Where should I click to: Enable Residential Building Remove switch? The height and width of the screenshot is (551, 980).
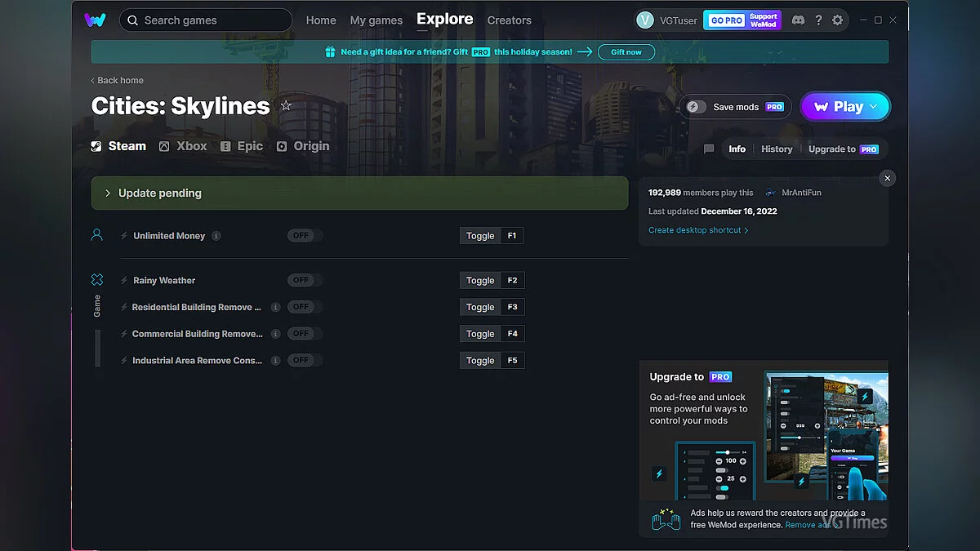[305, 308]
